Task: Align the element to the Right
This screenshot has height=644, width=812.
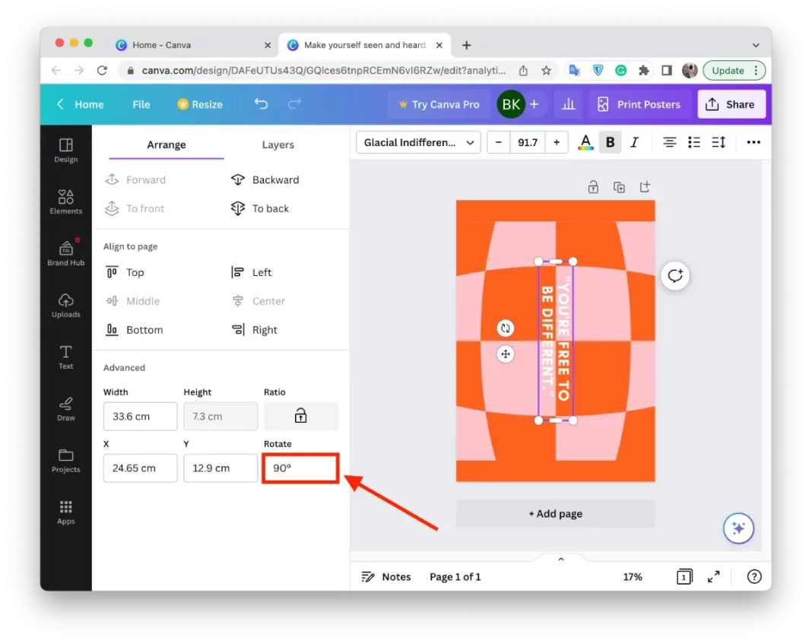Action: (254, 330)
